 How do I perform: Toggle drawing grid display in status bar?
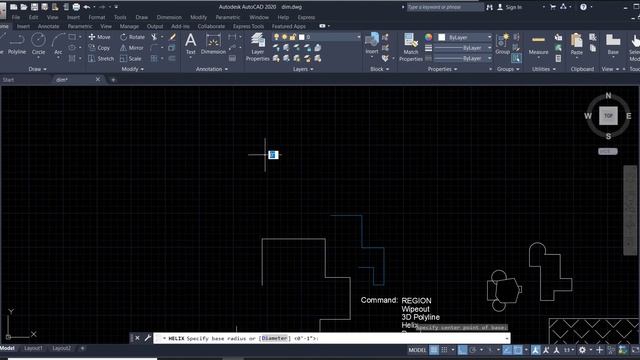[x=434, y=350]
